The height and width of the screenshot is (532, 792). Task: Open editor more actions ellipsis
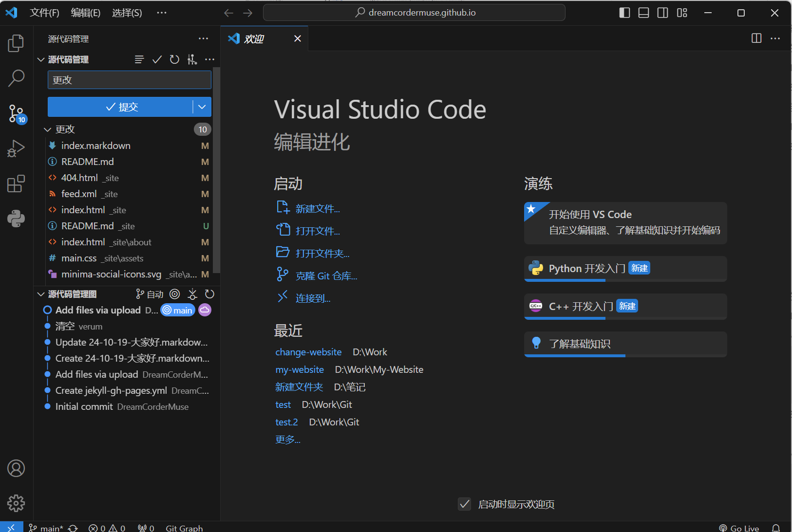(x=775, y=38)
